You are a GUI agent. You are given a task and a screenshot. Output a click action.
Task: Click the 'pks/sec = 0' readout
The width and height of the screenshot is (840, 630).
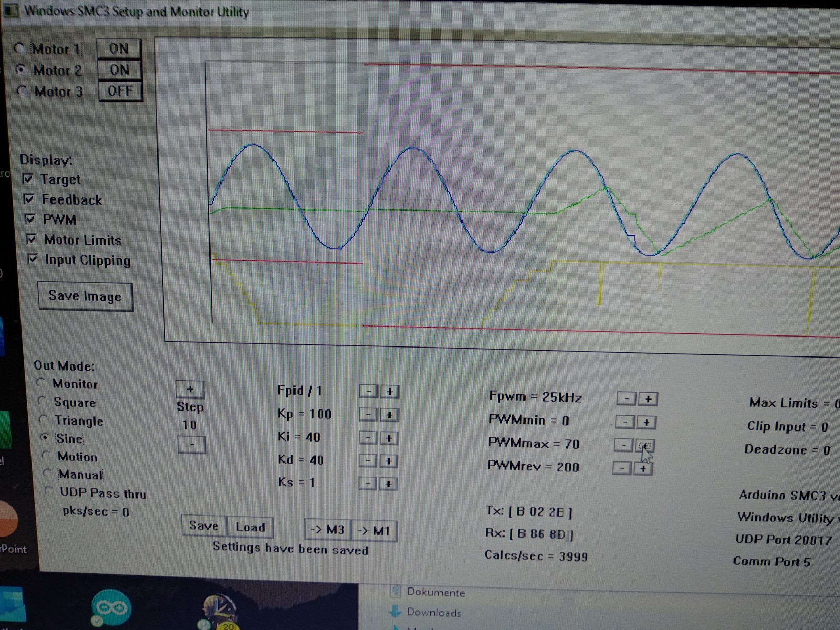click(96, 511)
